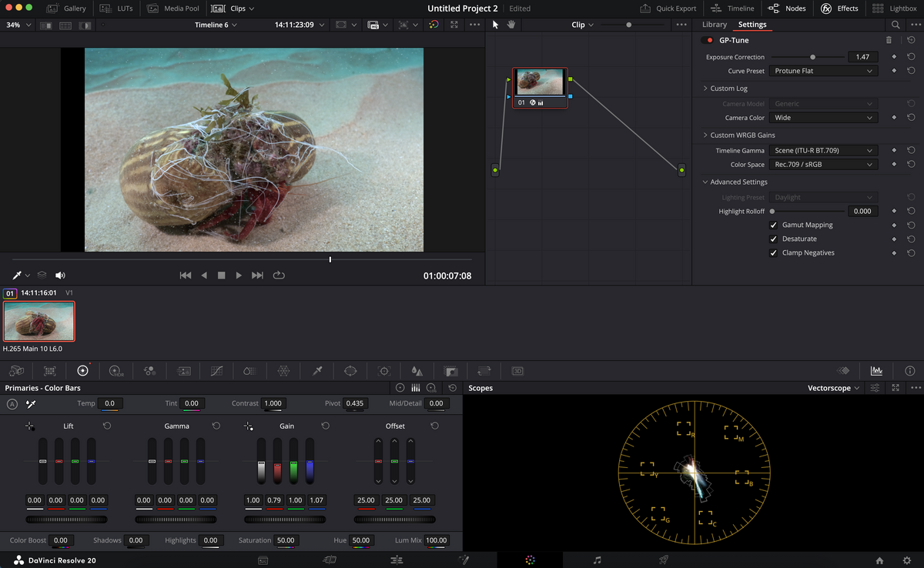Open the Tracker palette icon
Image resolution: width=924 pixels, height=568 pixels.
click(384, 370)
